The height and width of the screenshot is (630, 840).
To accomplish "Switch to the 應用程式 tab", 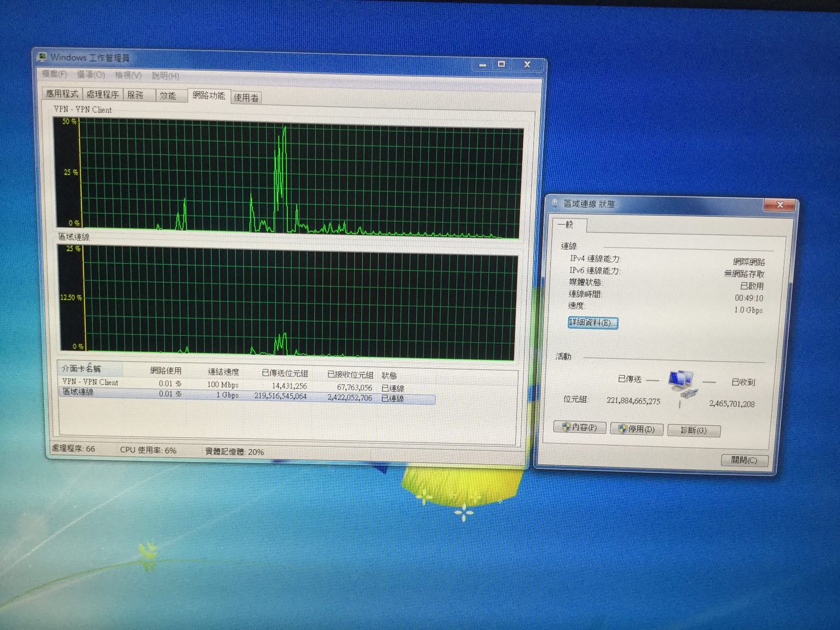I will 62,94.
